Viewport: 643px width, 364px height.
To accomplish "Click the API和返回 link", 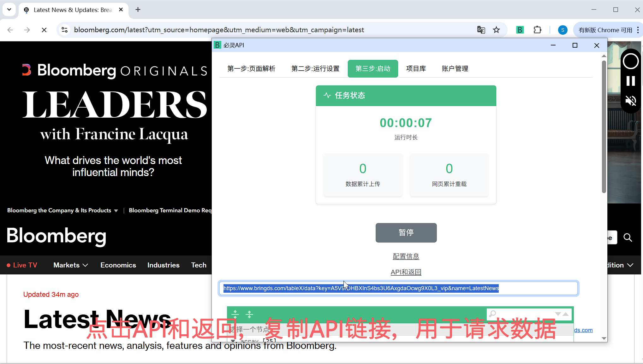I will coord(406,272).
